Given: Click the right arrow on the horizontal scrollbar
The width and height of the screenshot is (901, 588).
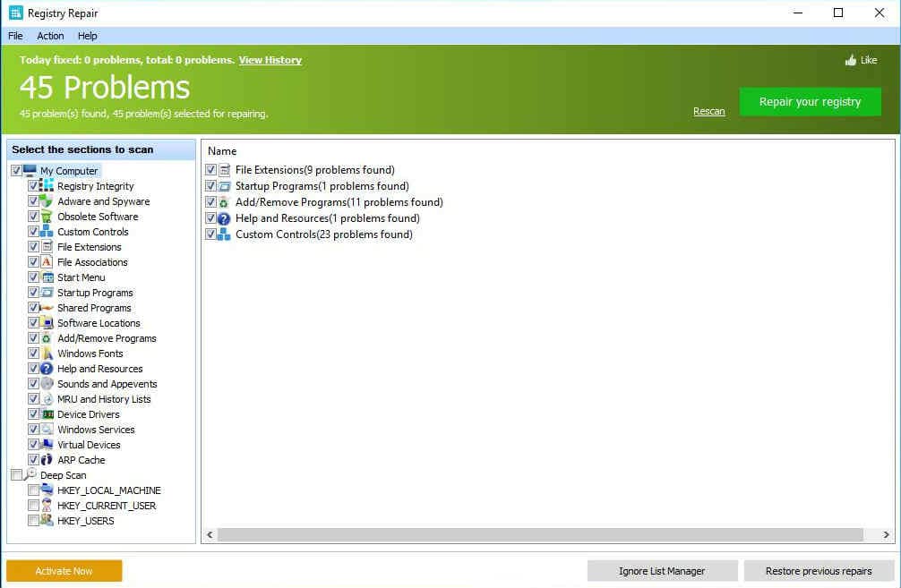Looking at the screenshot, I should tap(886, 534).
